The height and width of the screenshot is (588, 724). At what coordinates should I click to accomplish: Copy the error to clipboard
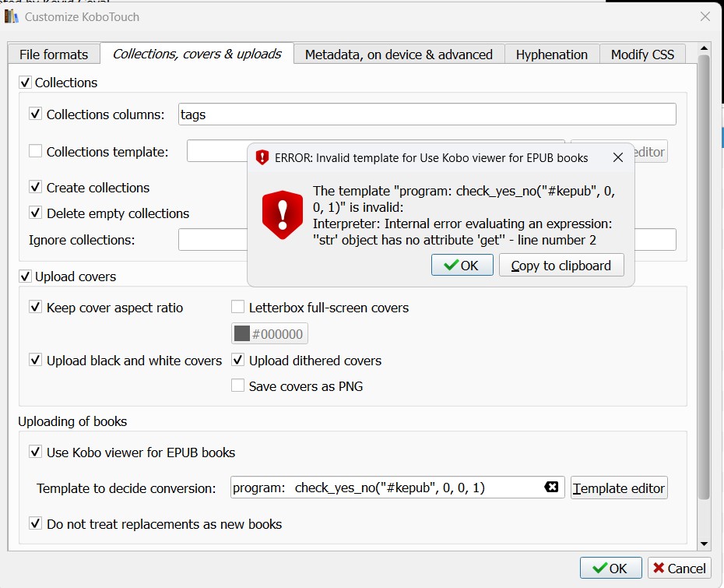561,266
